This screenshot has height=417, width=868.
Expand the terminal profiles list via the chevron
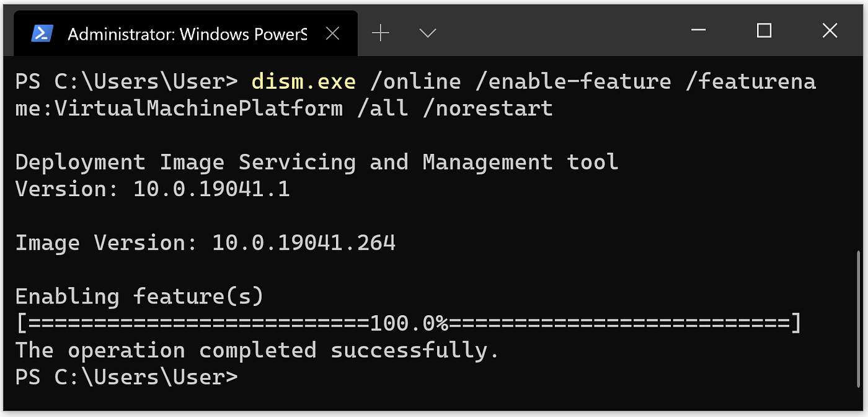pyautogui.click(x=427, y=34)
